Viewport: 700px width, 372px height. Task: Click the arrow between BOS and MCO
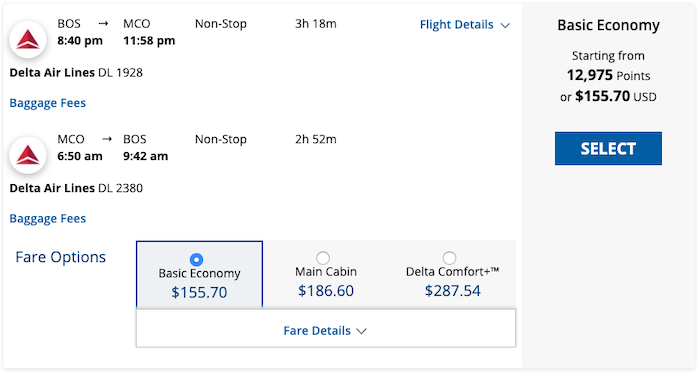coord(103,24)
